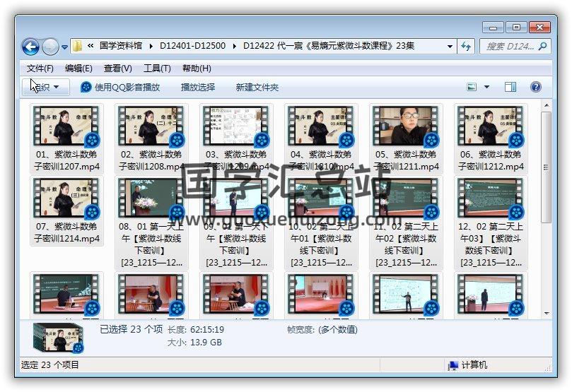This screenshot has height=392, width=572.
Task: Open the 组织 organize dropdown
Action: coord(46,87)
